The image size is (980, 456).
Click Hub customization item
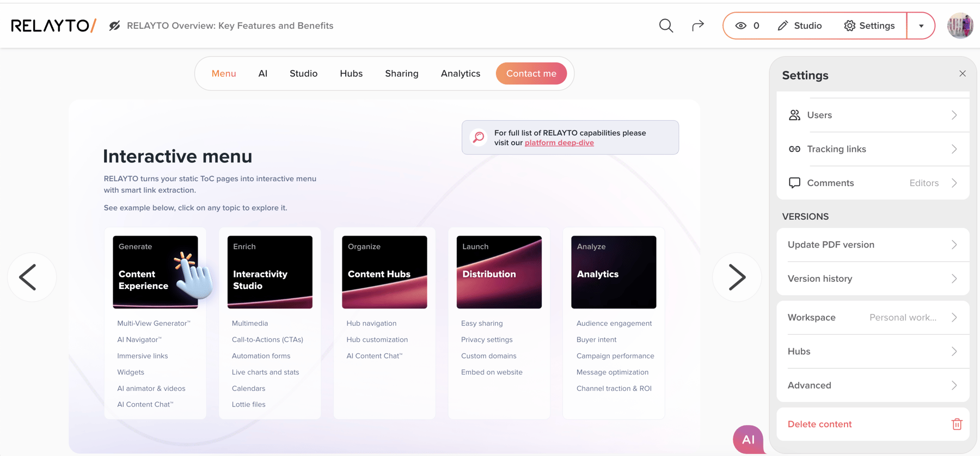pos(377,340)
